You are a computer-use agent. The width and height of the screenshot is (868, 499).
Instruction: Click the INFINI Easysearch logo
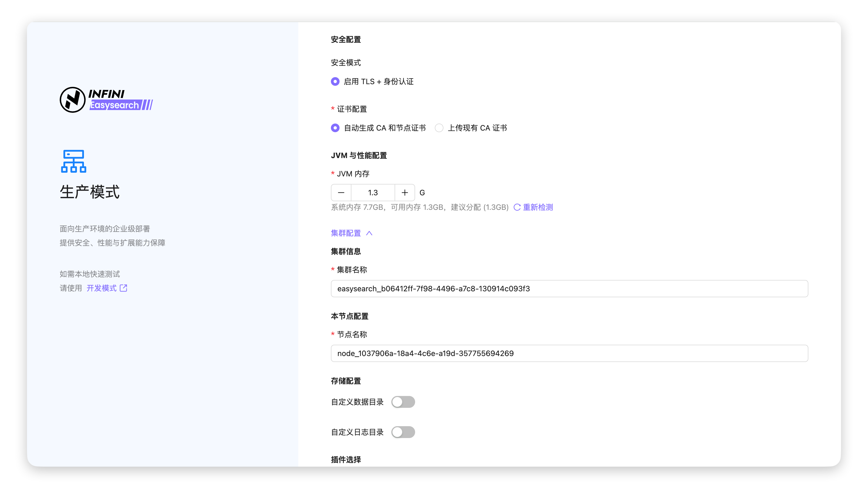106,100
